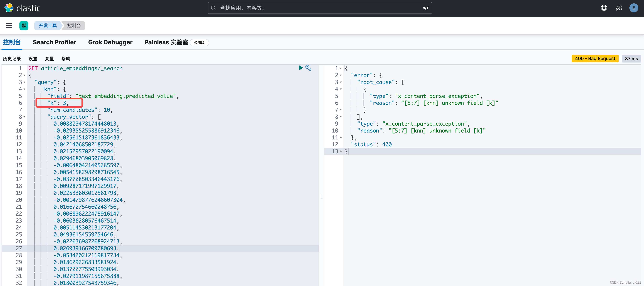Click the user avatar icon top right
Image resolution: width=644 pixels, height=286 pixels.
pos(634,8)
